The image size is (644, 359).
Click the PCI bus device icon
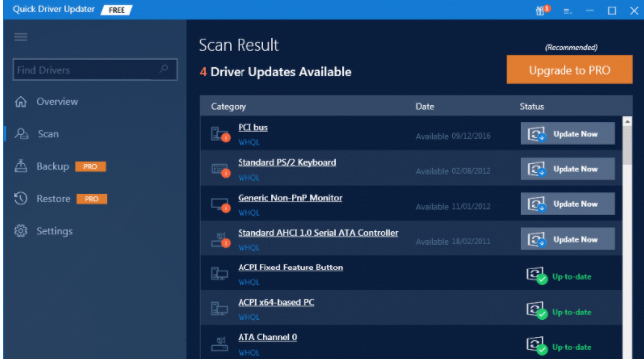pos(220,134)
